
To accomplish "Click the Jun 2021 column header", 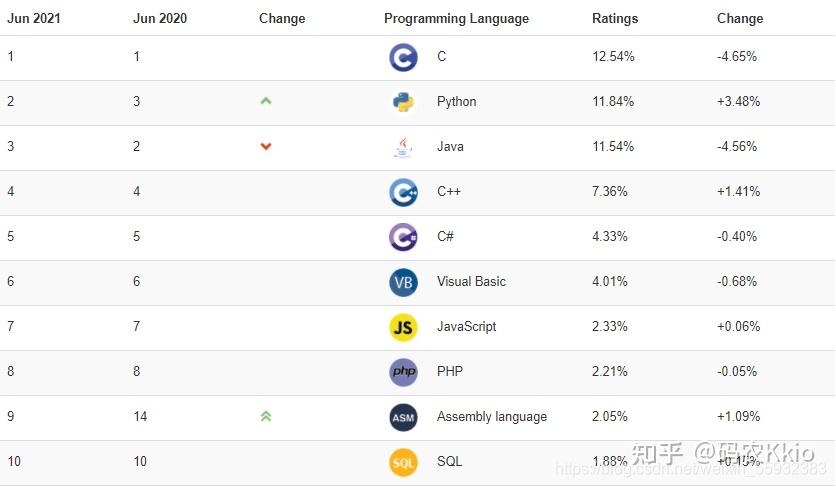I will point(34,18).
